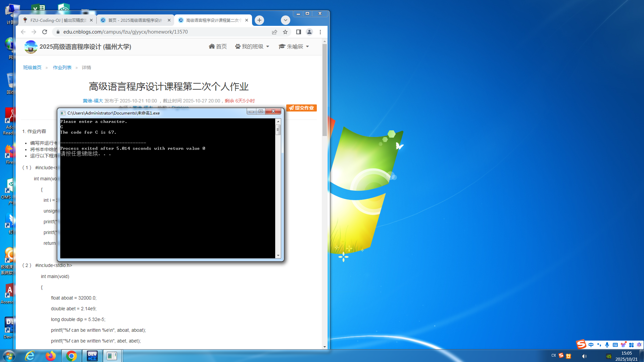This screenshot has height=362, width=644.
Task: Click the console window's scroll-up arrow
Action: click(x=278, y=121)
